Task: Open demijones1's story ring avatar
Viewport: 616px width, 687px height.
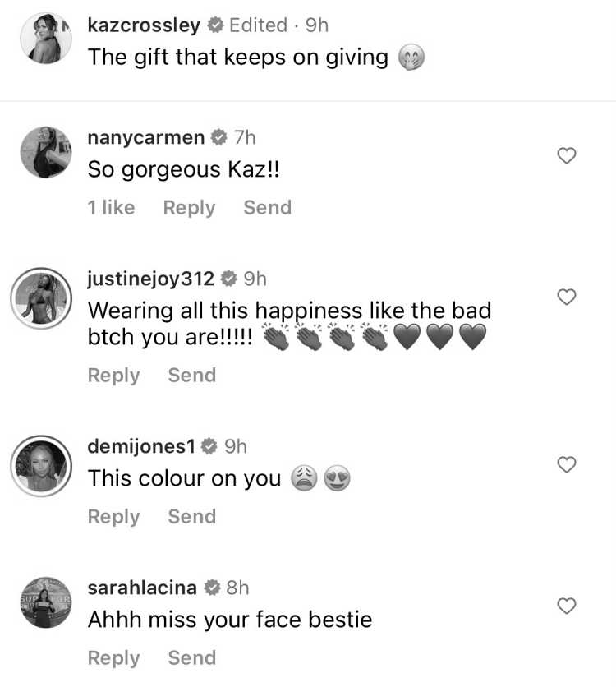Action: [x=41, y=466]
